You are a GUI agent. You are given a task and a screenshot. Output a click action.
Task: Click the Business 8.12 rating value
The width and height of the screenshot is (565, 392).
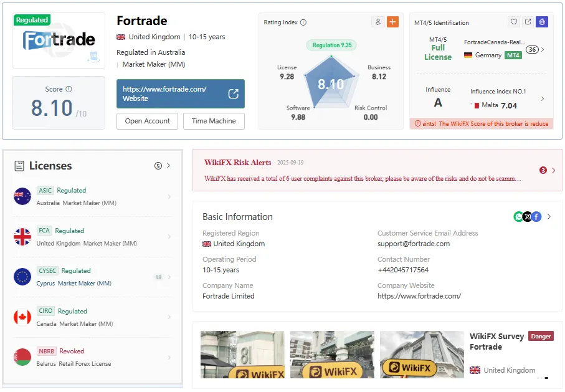(x=379, y=77)
